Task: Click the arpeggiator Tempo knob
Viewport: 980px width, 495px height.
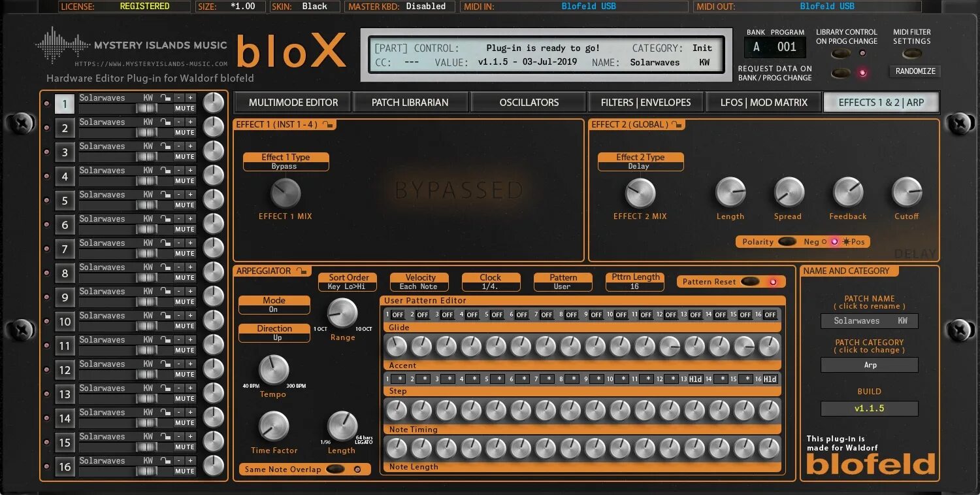Action: coord(274,370)
